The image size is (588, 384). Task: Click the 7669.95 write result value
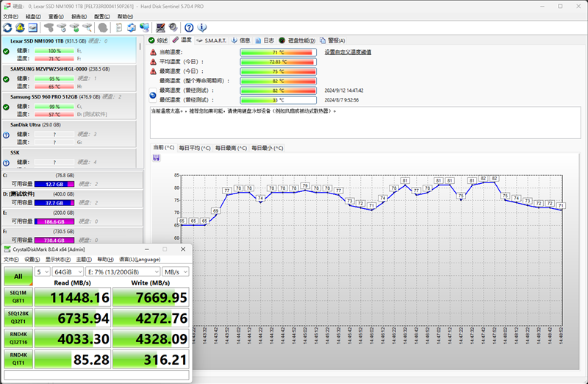(x=151, y=297)
